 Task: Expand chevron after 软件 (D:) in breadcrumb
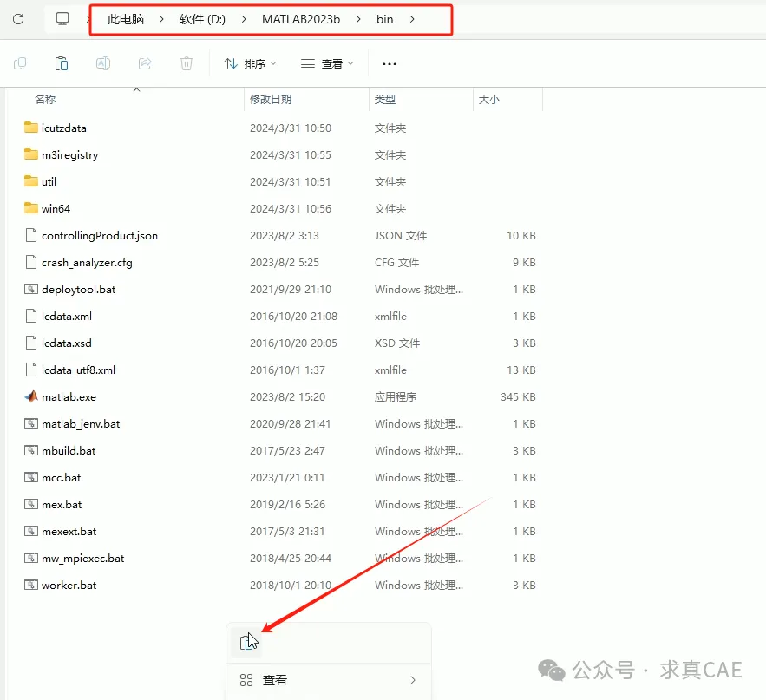pos(243,20)
